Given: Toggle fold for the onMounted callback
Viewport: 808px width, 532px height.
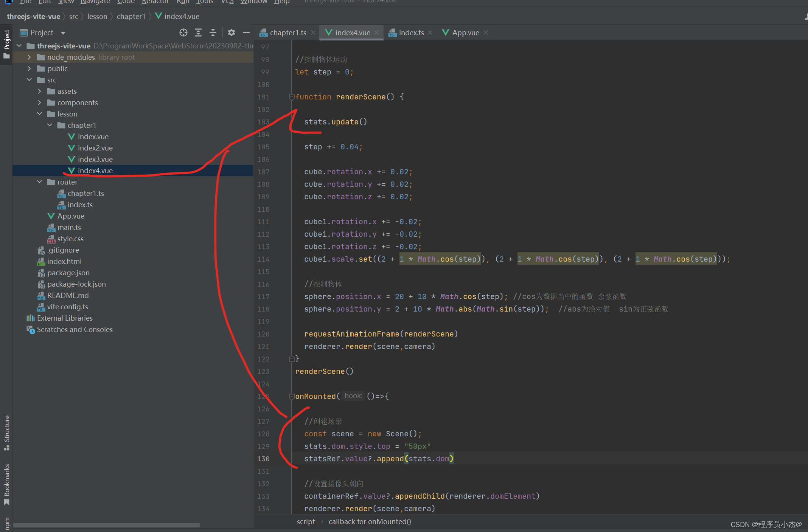Looking at the screenshot, I should click(291, 396).
